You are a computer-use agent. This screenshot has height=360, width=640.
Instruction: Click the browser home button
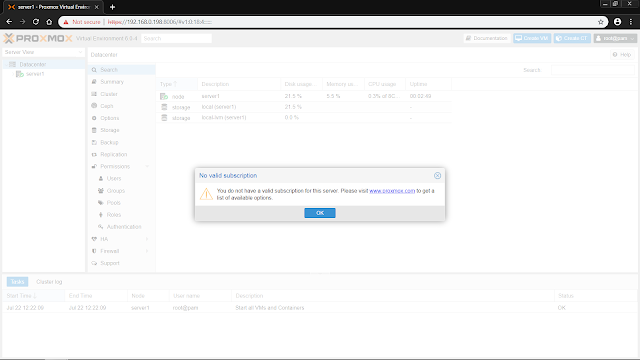pos(49,22)
